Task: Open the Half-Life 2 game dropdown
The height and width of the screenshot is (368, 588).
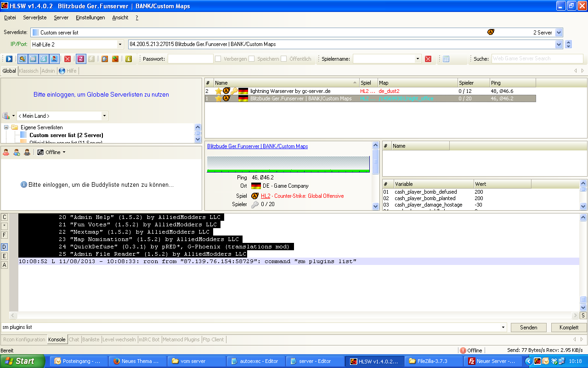Action: (x=120, y=45)
